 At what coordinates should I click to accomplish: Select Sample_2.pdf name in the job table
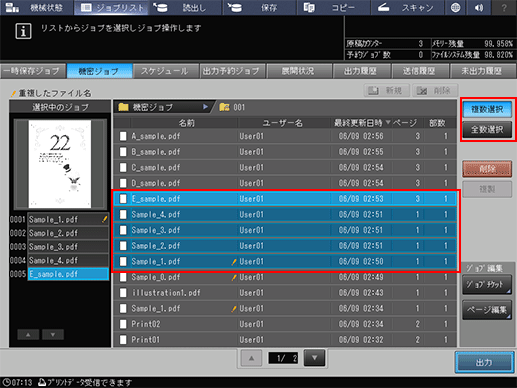(x=156, y=246)
